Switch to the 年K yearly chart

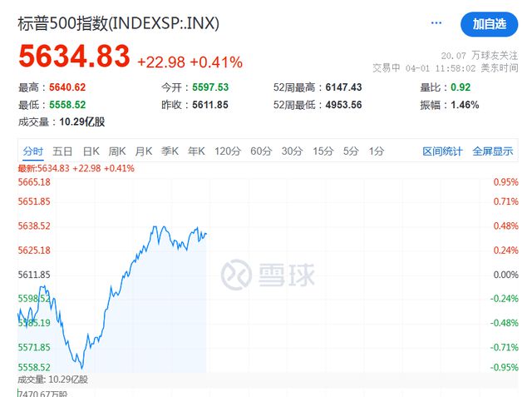[x=196, y=151]
